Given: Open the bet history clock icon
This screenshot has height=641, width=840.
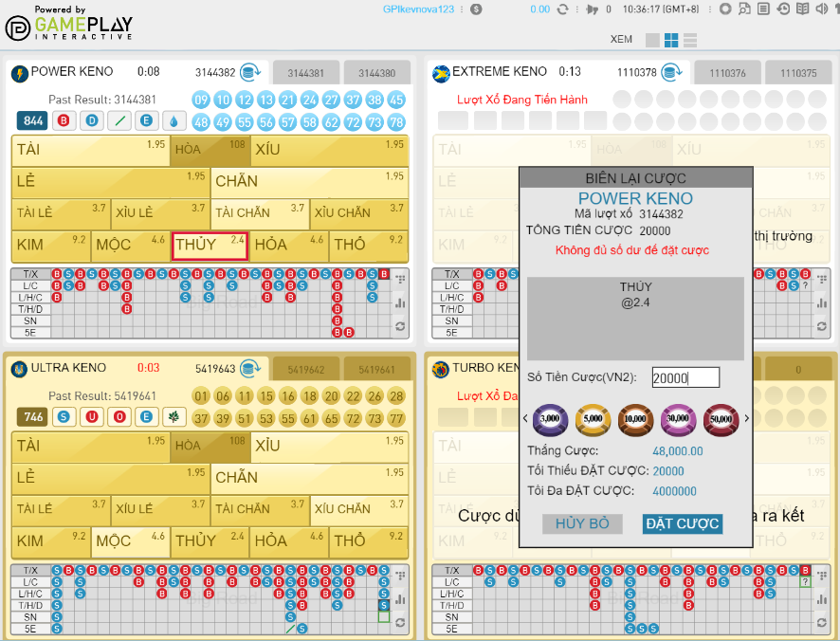Looking at the screenshot, I should tap(783, 9).
